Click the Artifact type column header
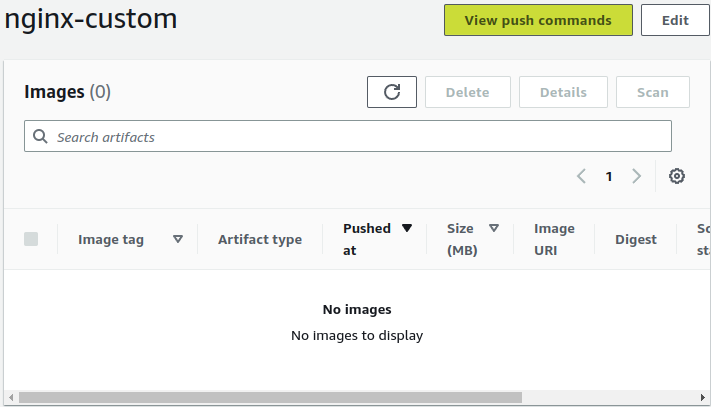The image size is (711, 407). [x=260, y=240]
